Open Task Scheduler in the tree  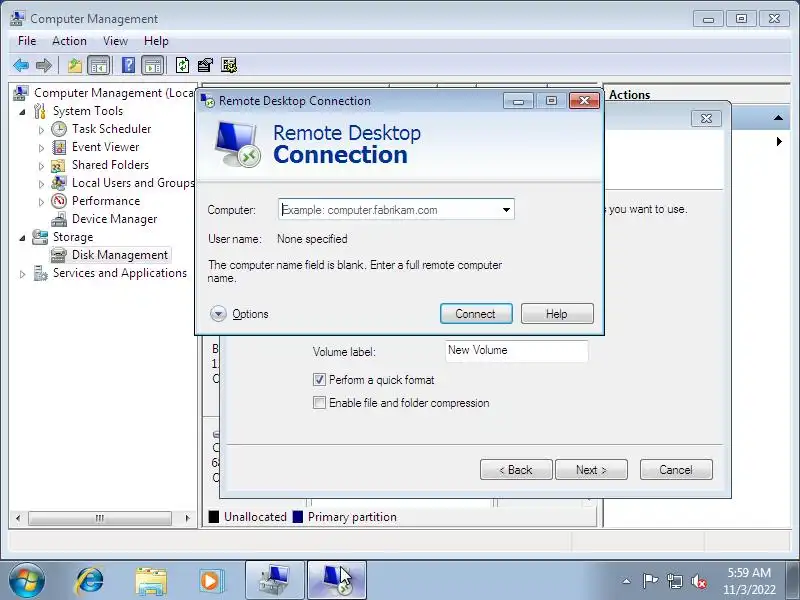point(111,129)
